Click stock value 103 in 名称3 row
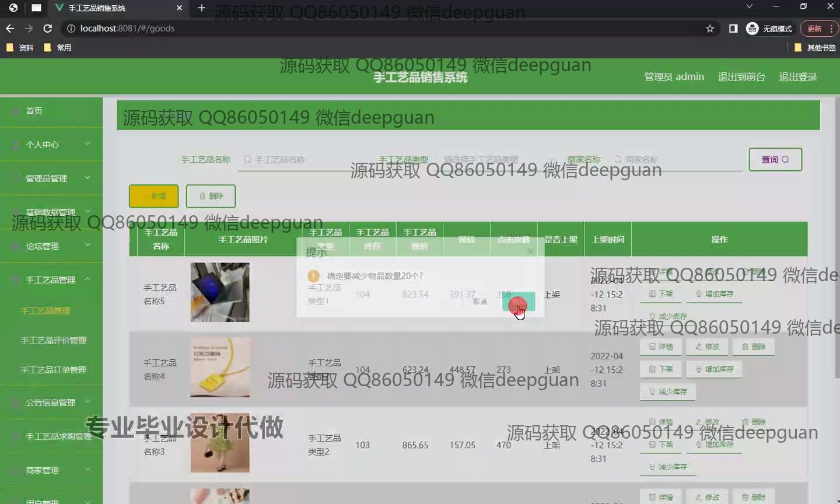 pos(362,445)
